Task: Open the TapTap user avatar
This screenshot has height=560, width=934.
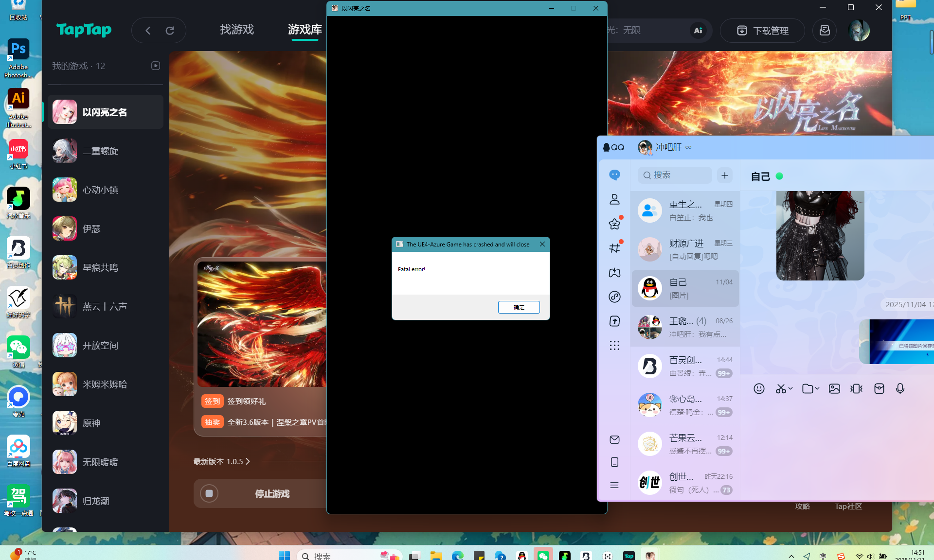Action: 859,31
